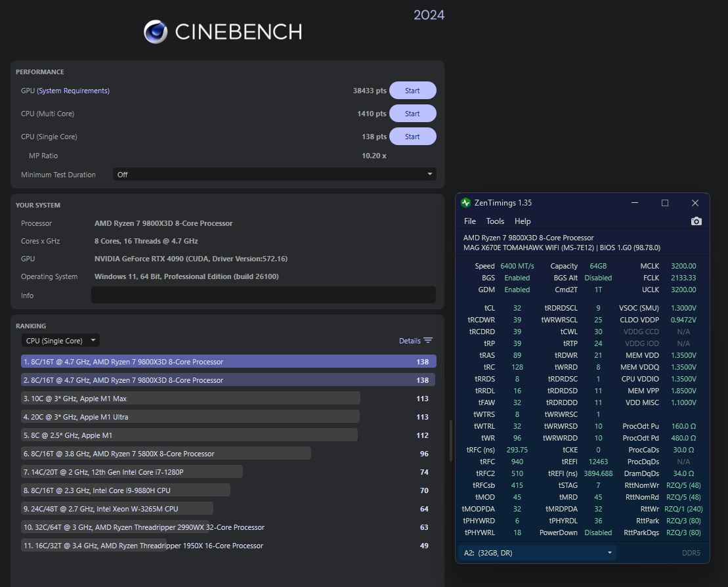Screen dimensions: 728x587
Task: Start the GPU benchmark
Action: 412,91
